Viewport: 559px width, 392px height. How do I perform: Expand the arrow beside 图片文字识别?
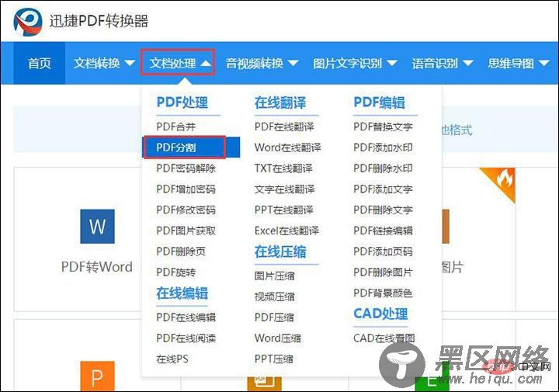(391, 64)
